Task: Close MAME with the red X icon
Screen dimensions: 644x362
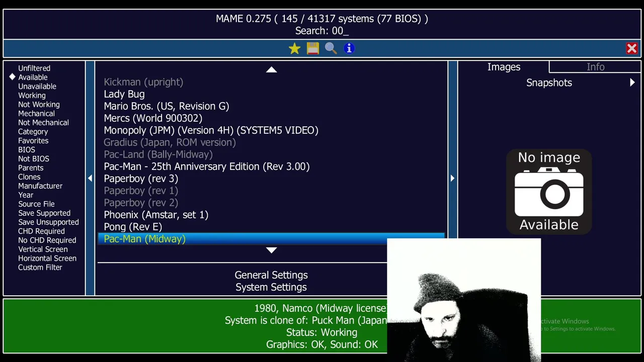Action: tap(631, 48)
